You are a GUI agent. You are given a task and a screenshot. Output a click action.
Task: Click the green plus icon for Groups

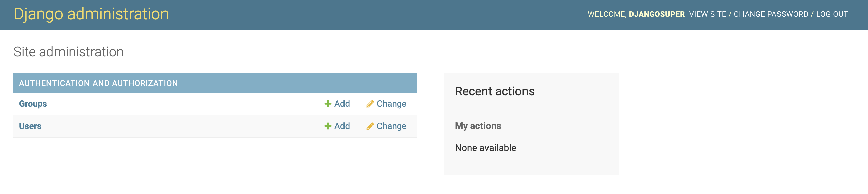328,104
